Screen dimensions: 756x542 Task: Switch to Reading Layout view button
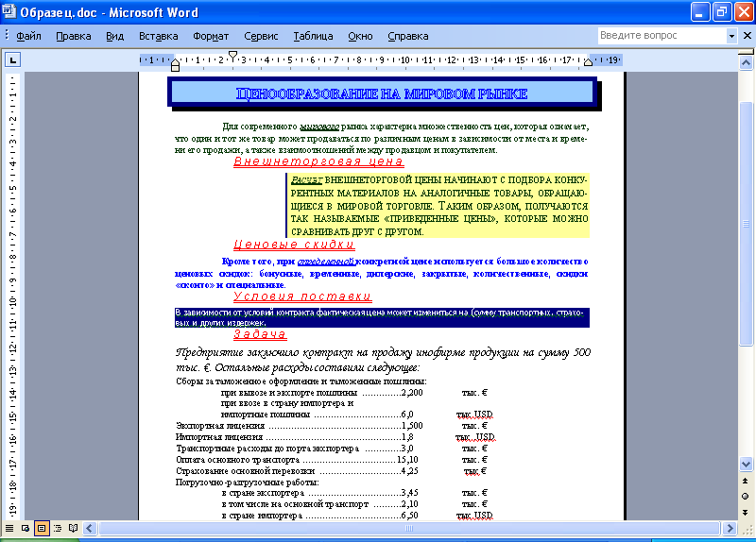pos(74,528)
